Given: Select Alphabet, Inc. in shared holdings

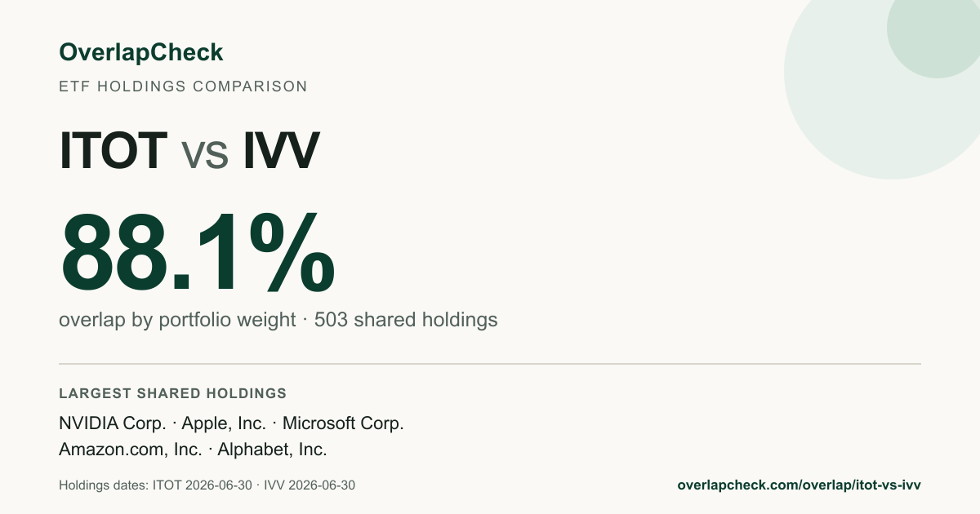Looking at the screenshot, I should (x=272, y=450).
